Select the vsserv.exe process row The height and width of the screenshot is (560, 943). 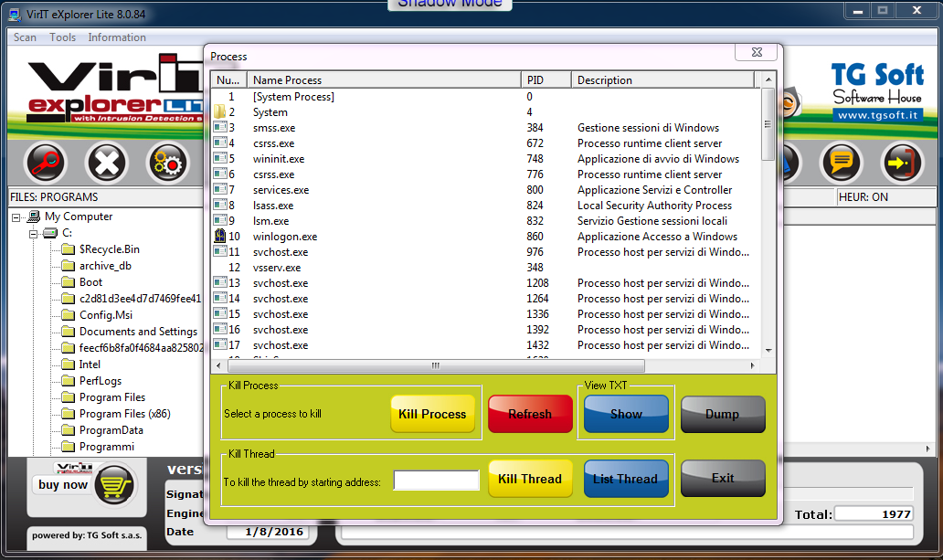pos(486,267)
